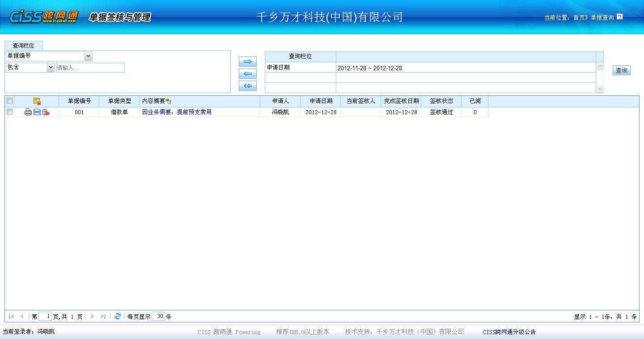Click the save disk icon in row 001

37,112
